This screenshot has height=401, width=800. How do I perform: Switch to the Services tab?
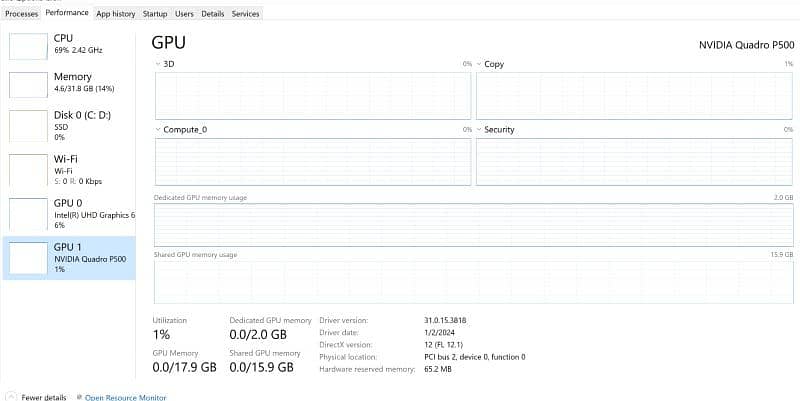pyautogui.click(x=245, y=14)
